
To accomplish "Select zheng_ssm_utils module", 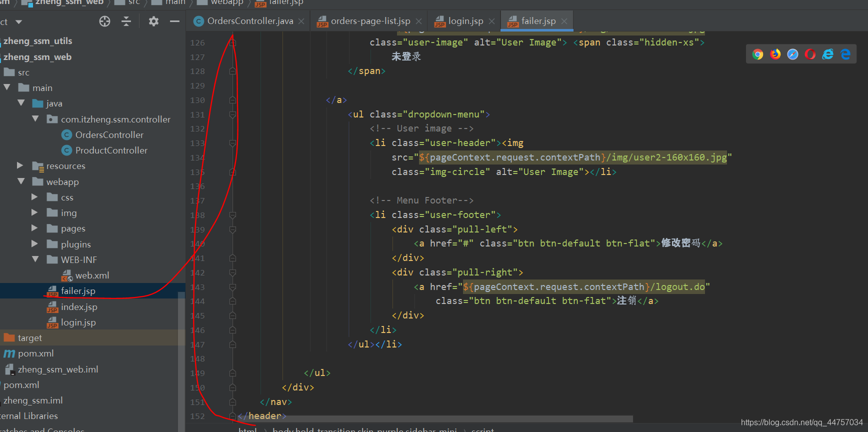I will [x=37, y=41].
